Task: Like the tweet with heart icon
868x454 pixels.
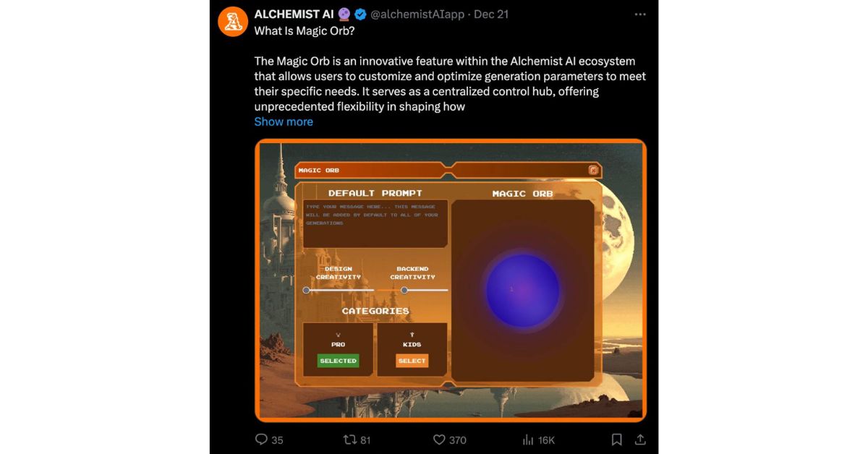Action: [438, 439]
